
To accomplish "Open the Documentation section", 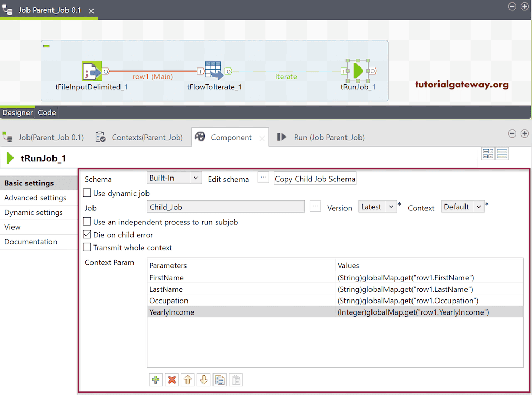I will (38, 242).
